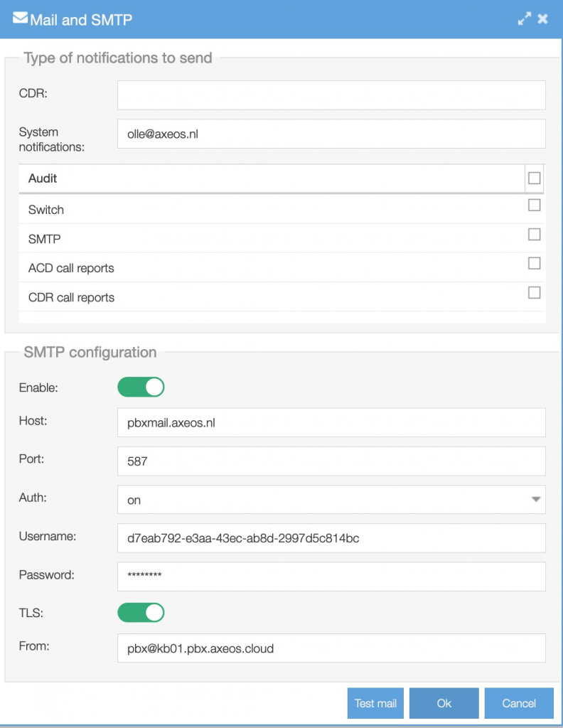Cancel the Mail and SMTP dialog

coord(519,703)
